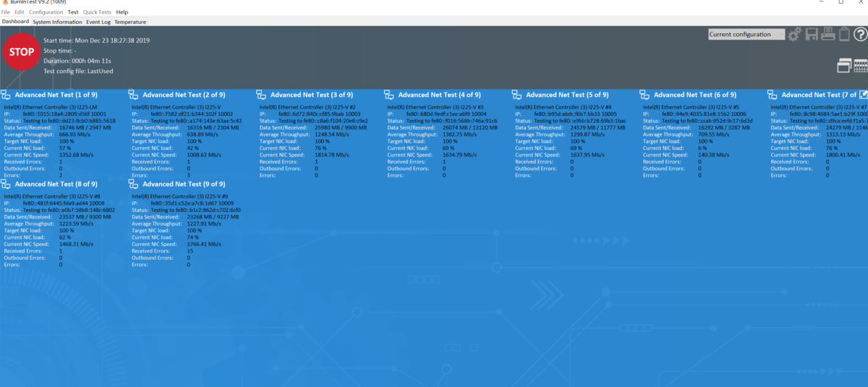Click the red STOP button

pos(22,52)
